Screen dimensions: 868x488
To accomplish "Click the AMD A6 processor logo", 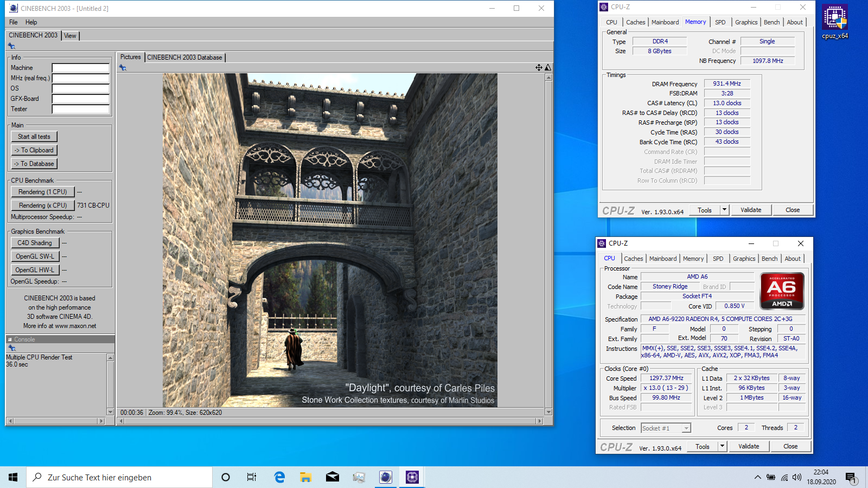I will tap(782, 291).
